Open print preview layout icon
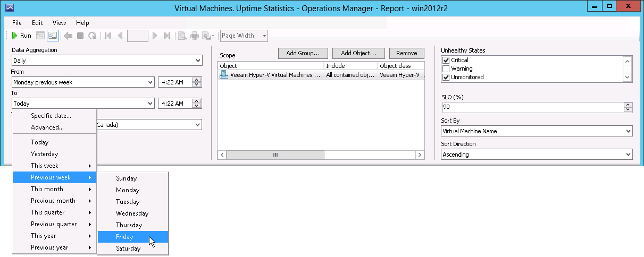 pyautogui.click(x=182, y=36)
